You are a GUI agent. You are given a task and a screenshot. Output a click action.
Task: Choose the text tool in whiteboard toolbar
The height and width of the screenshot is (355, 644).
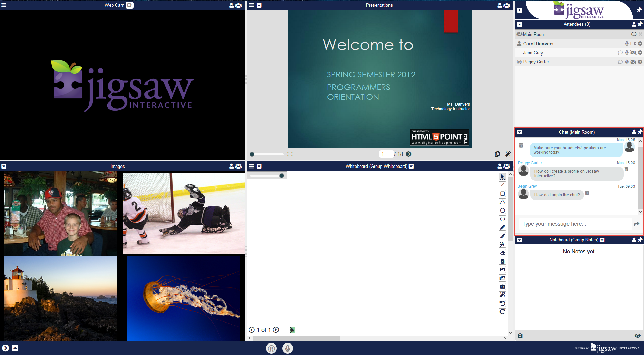(502, 244)
